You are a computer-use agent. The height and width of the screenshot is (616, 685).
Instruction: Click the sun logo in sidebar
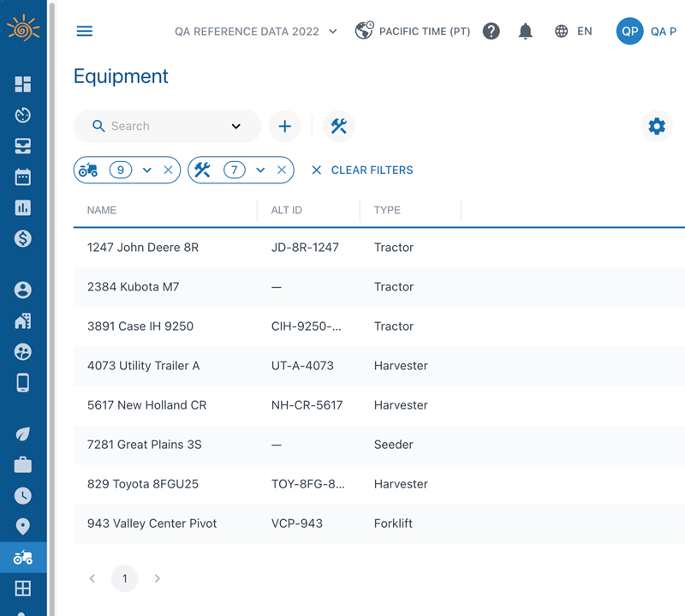(23, 28)
